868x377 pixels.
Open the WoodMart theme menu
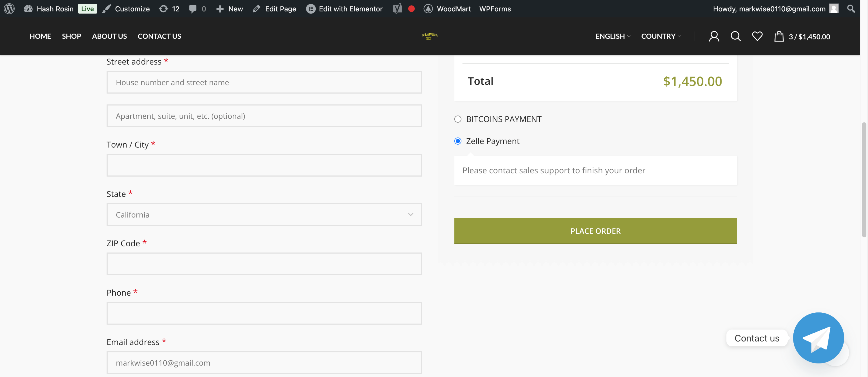447,9
